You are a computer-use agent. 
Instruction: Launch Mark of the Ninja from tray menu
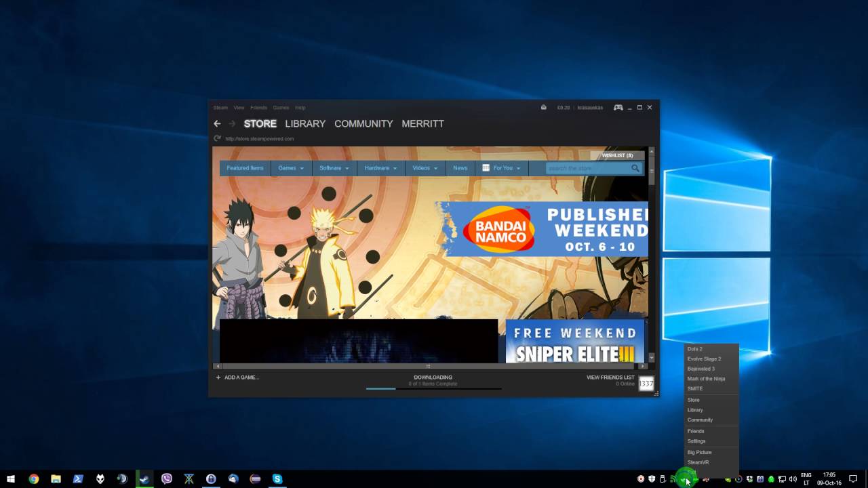(706, 379)
